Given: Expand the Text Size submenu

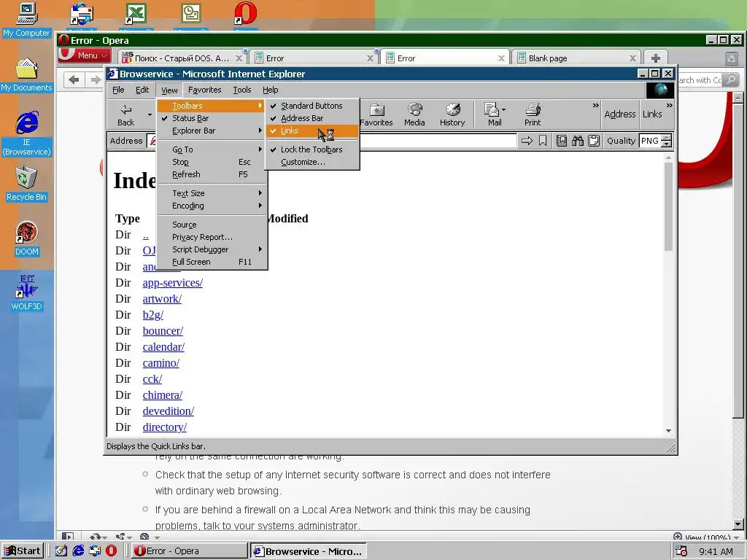Looking at the screenshot, I should click(x=212, y=193).
